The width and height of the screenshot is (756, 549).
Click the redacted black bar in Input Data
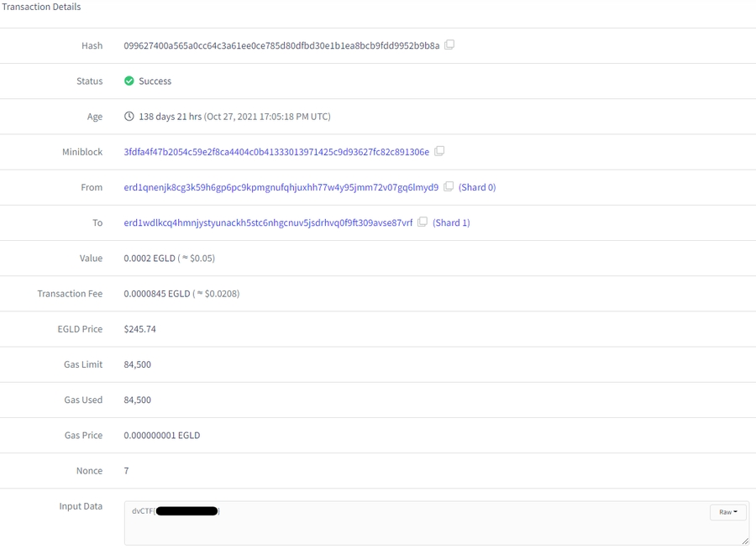pos(187,510)
